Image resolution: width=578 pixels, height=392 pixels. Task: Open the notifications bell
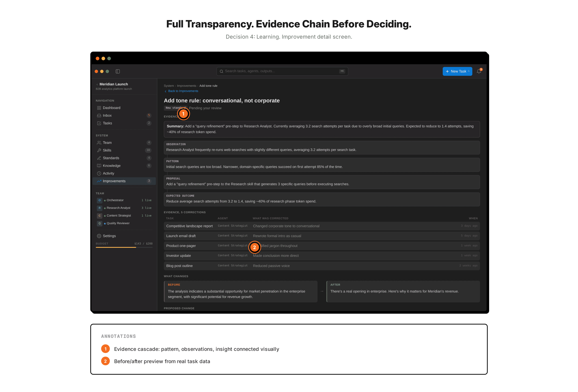click(x=479, y=71)
